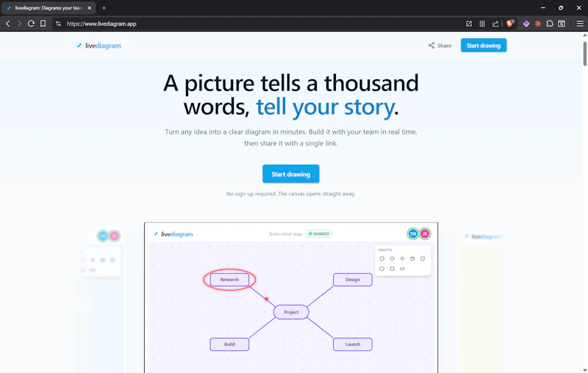Select the circle palette shape

pyautogui.click(x=392, y=258)
